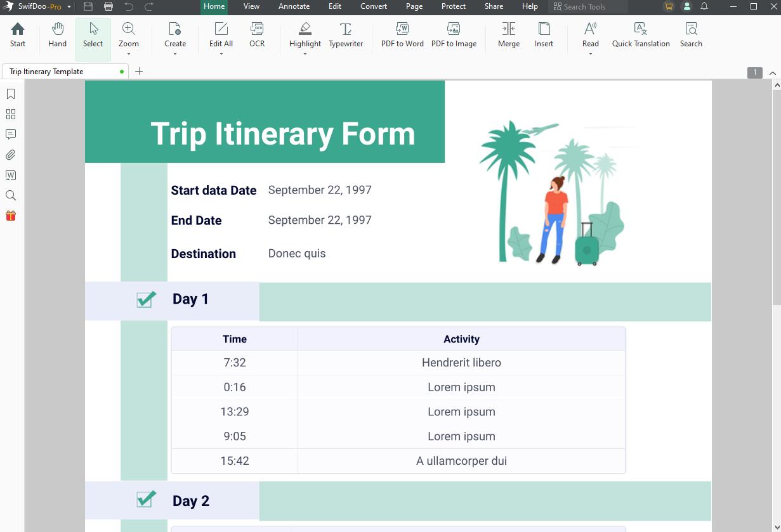Click the Search Tools field

point(588,6)
